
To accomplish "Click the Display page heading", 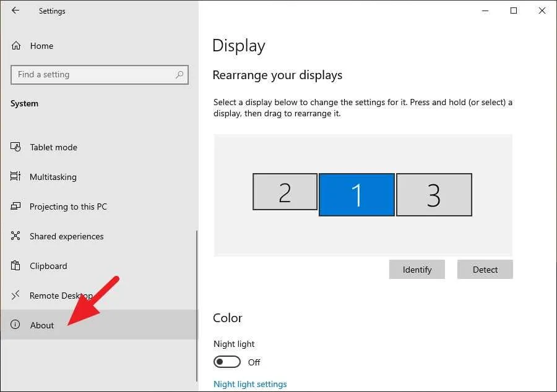I will 239,46.
